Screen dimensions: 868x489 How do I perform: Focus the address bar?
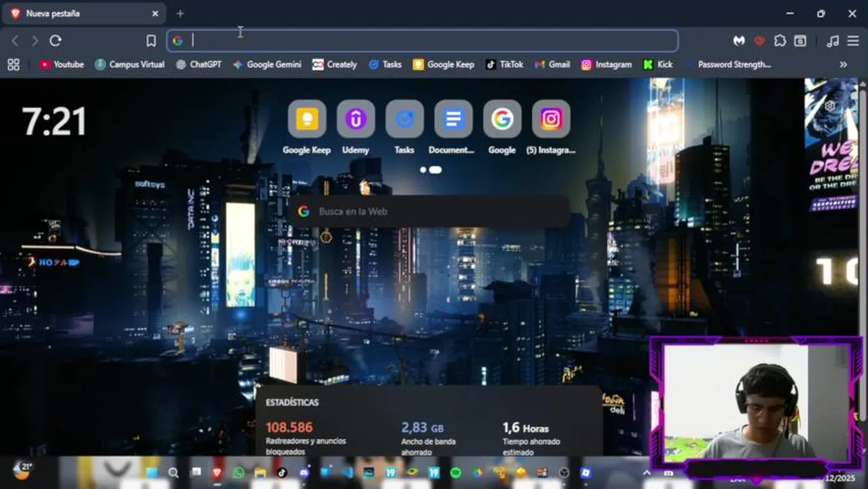422,41
